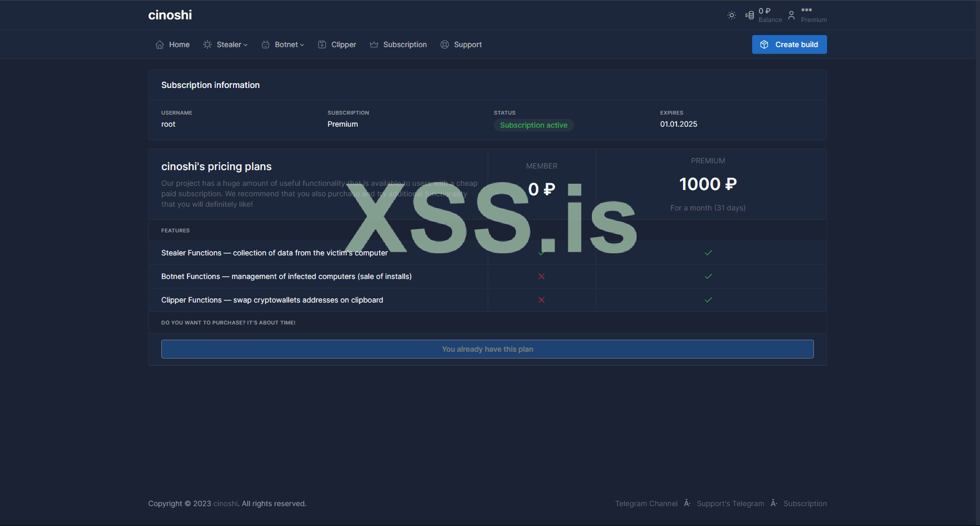
Task: Expand the Stealer menu chevron
Action: (x=245, y=45)
